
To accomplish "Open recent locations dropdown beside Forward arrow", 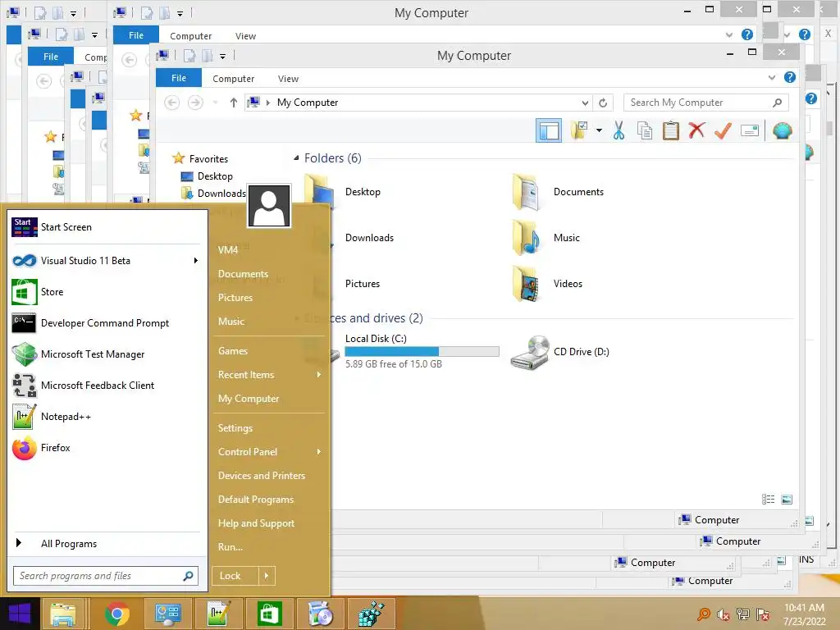I will 216,103.
